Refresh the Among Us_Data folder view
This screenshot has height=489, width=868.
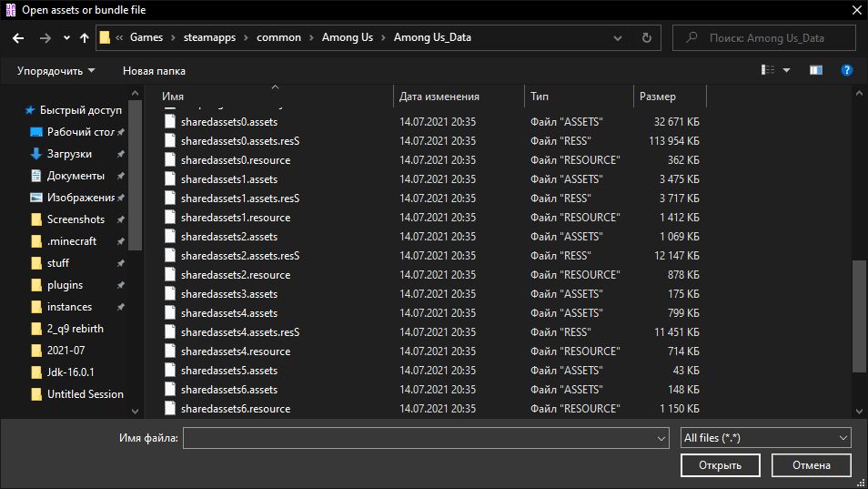[x=646, y=38]
